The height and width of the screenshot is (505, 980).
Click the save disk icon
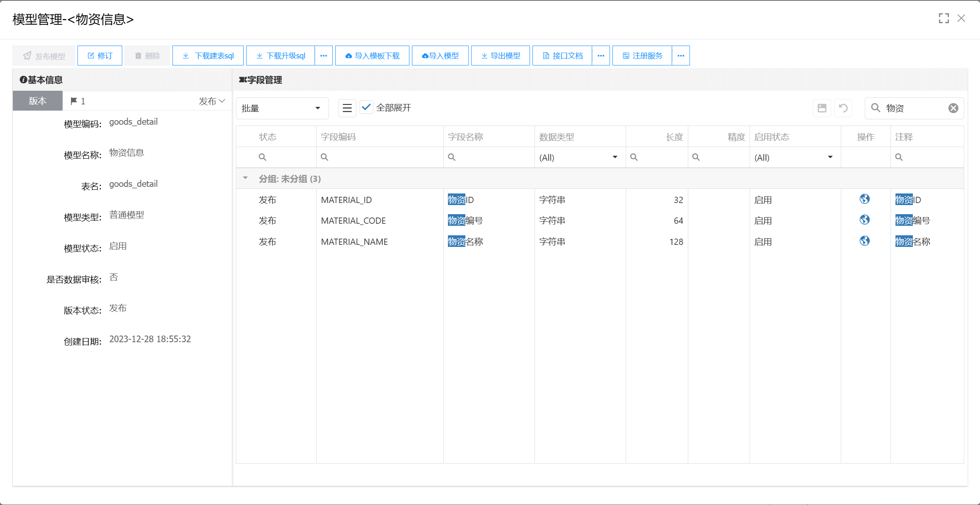[x=822, y=108]
